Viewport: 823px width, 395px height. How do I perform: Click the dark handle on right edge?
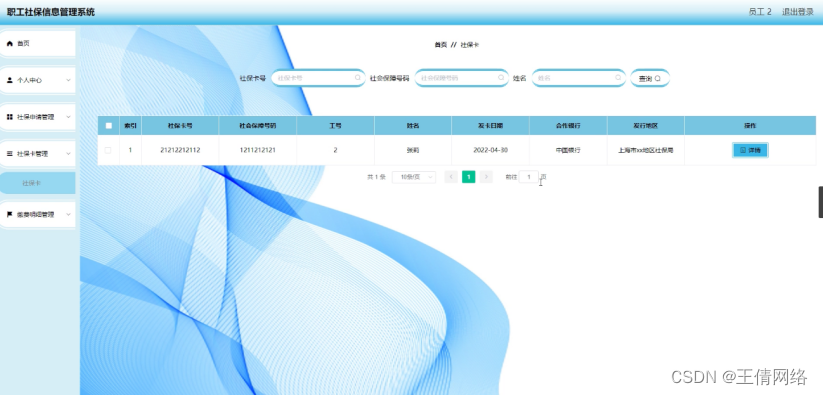[x=821, y=202]
